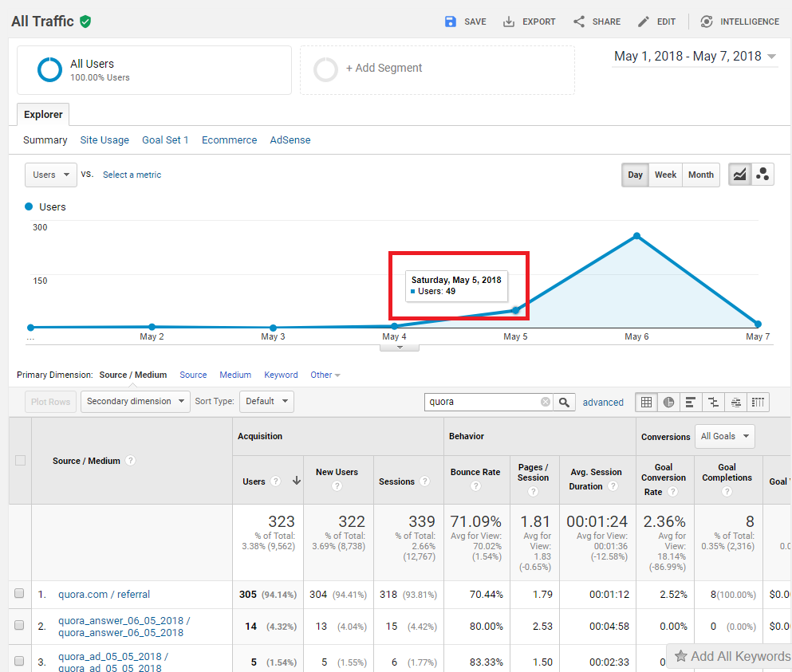The height and width of the screenshot is (672, 792).
Task: Click the Export download icon
Action: click(x=509, y=22)
